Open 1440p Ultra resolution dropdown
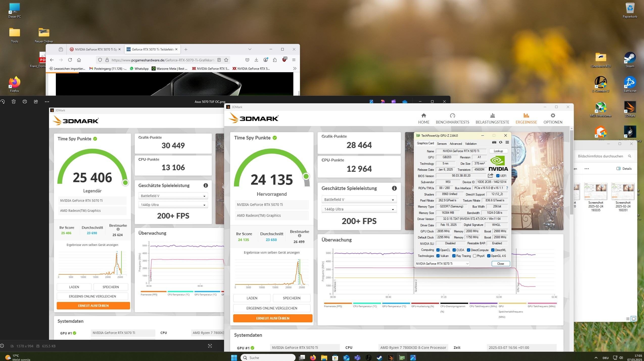 click(359, 209)
